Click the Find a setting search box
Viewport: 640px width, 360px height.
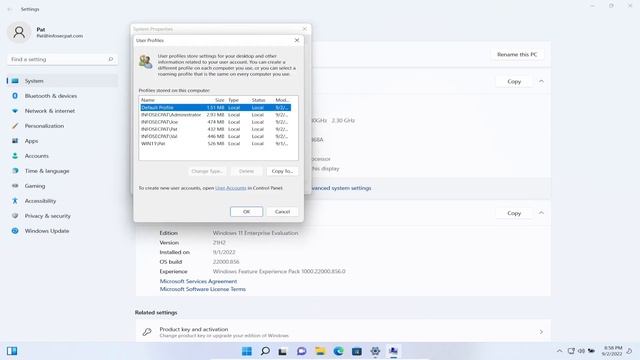[x=62, y=59]
